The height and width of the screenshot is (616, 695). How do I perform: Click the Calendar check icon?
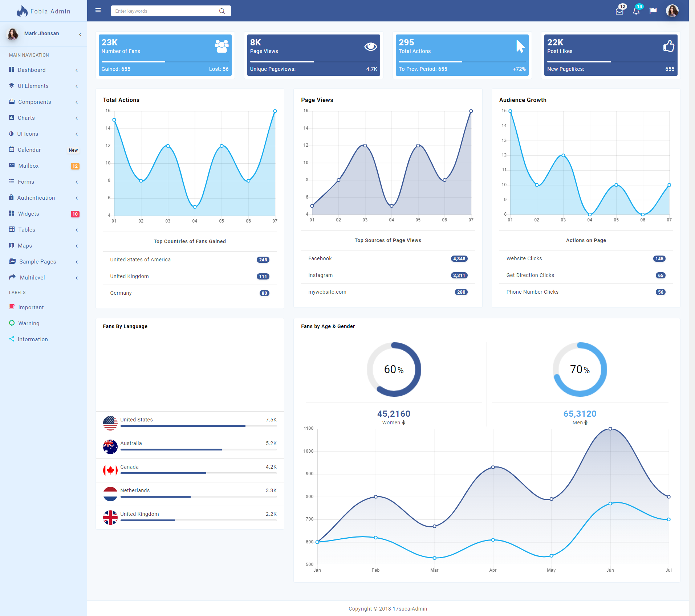(x=12, y=149)
